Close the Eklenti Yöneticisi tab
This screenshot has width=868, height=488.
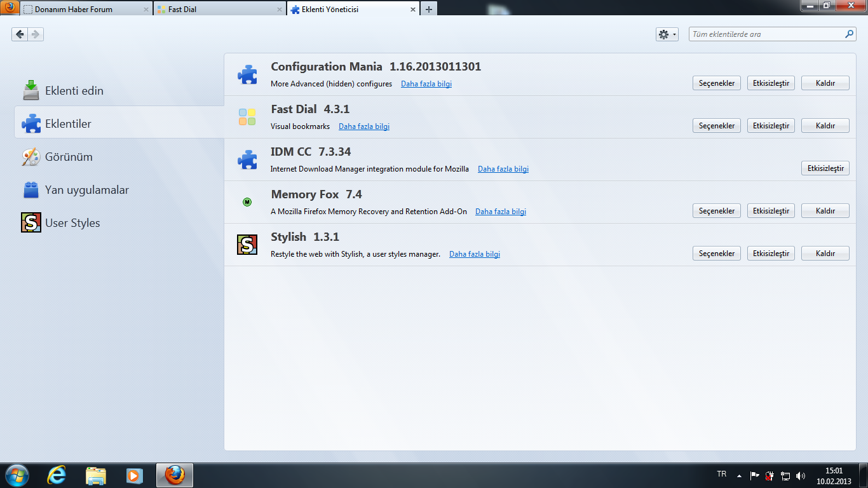[x=414, y=10]
